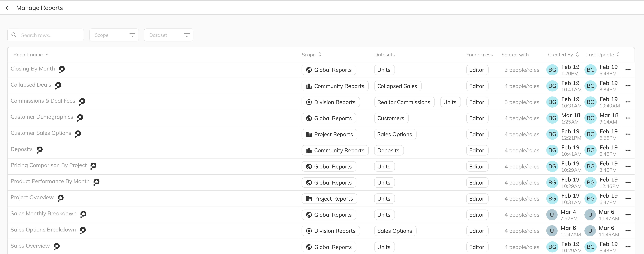Click Sales Options tag in Sales Options Breakdown row

tap(395, 231)
